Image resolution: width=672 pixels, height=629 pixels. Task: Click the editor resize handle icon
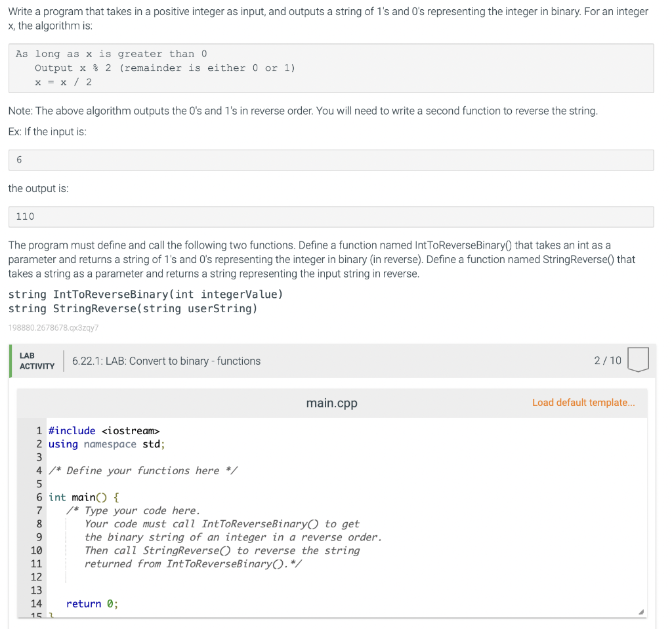(641, 612)
